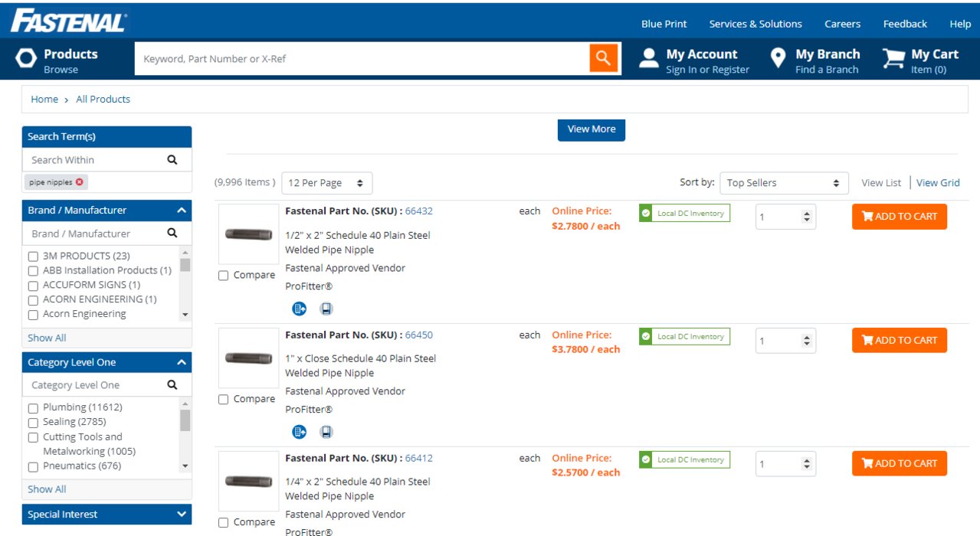This screenshot has height=536, width=980.
Task: Check the 3M PRODUCTS (23) brand filter
Action: point(33,257)
